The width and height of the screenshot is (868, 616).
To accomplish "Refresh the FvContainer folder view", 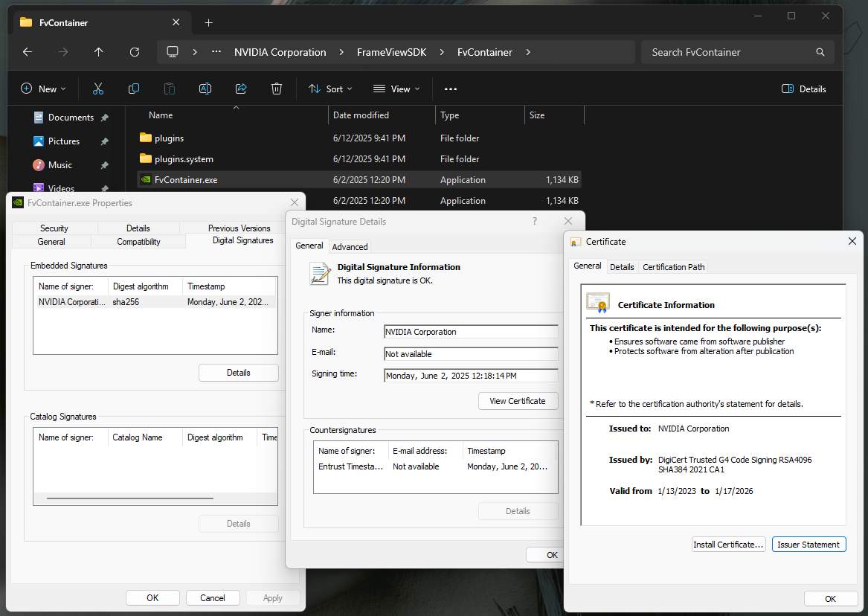I will coord(135,52).
